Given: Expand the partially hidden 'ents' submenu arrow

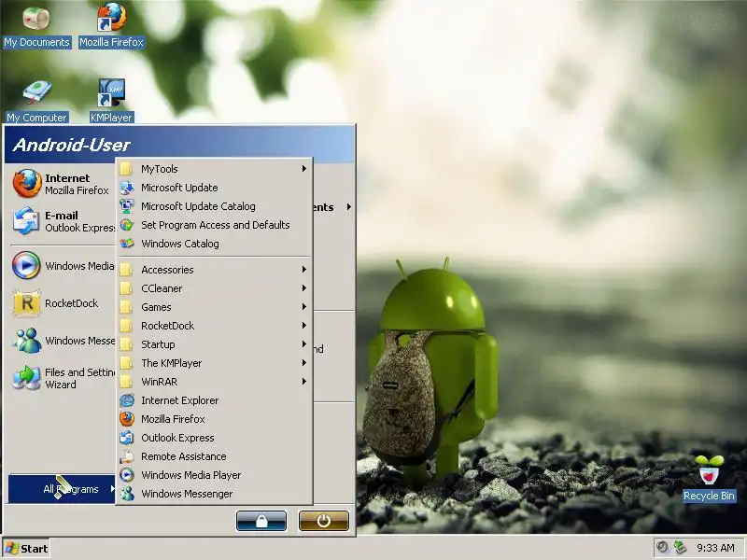Looking at the screenshot, I should pos(349,207).
